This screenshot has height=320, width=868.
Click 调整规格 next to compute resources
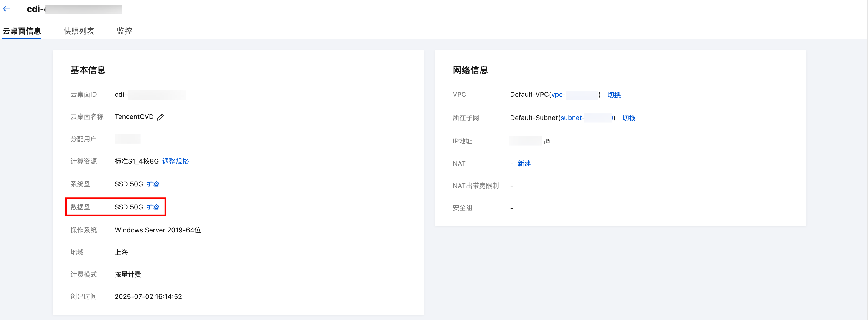coord(176,161)
